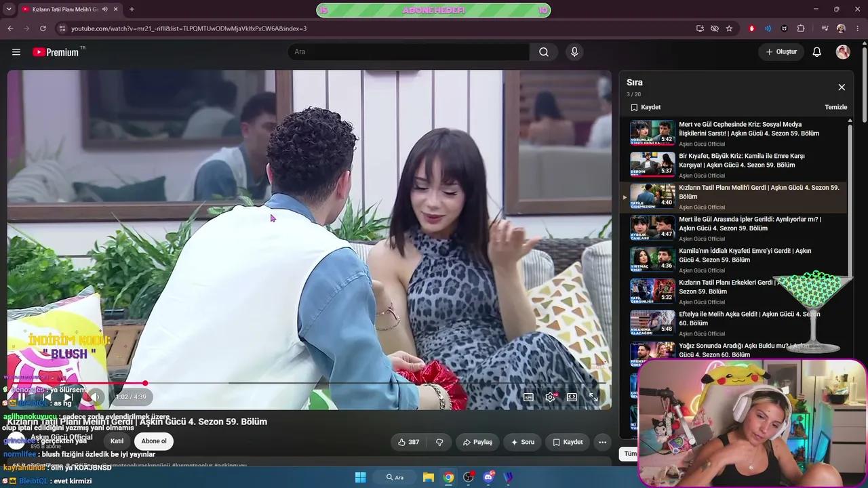Bookmark this page with the star icon
Viewport: 868px width, 488px height.
[729, 28]
